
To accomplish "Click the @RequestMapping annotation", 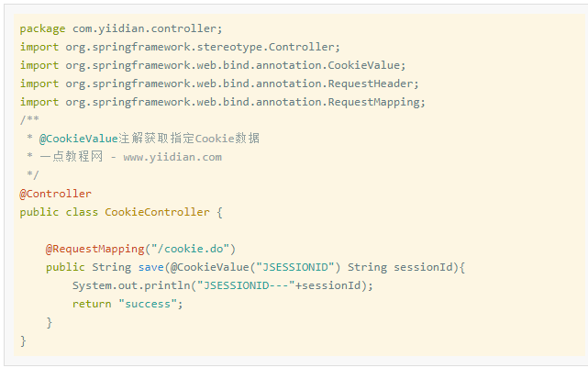I will pyautogui.click(x=94, y=249).
